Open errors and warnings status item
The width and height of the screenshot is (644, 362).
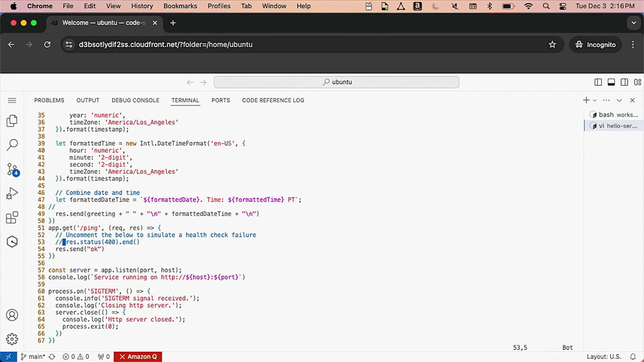(x=76, y=357)
